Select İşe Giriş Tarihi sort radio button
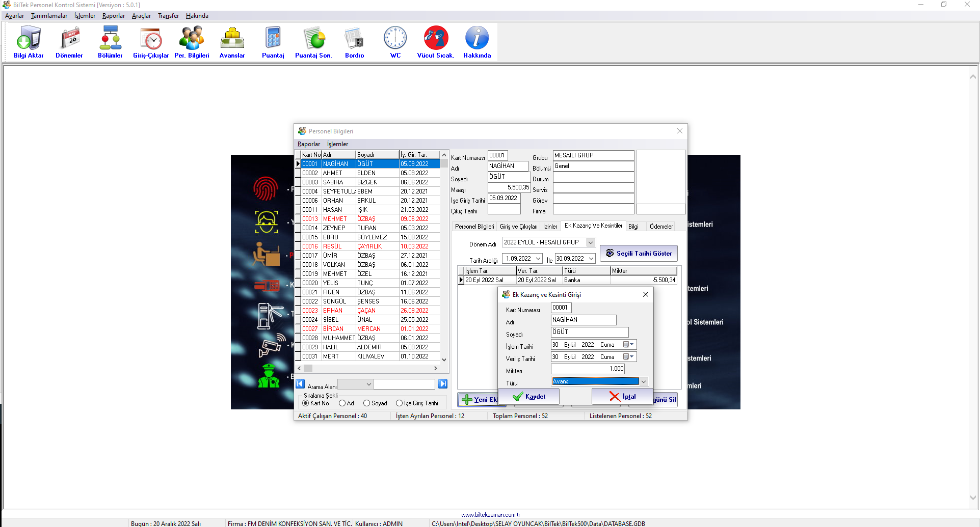Viewport: 980px width, 527px height. coord(399,403)
